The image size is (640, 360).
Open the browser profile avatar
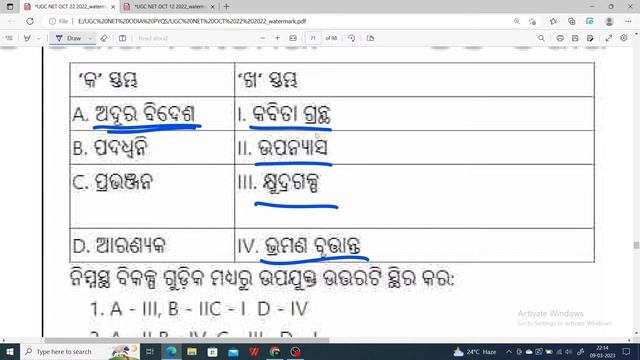(x=609, y=21)
